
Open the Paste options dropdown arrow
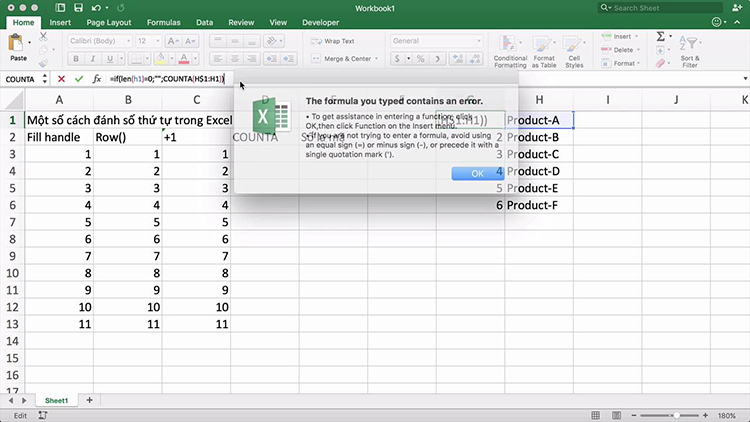[30, 43]
